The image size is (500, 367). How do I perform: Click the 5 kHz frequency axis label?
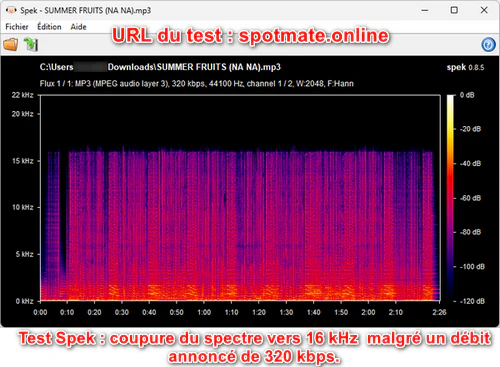click(24, 254)
